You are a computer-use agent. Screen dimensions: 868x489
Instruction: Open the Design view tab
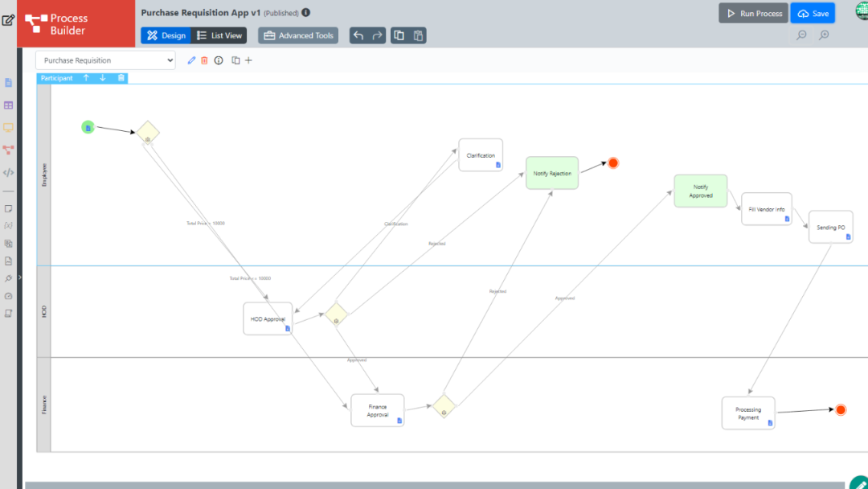pyautogui.click(x=166, y=35)
